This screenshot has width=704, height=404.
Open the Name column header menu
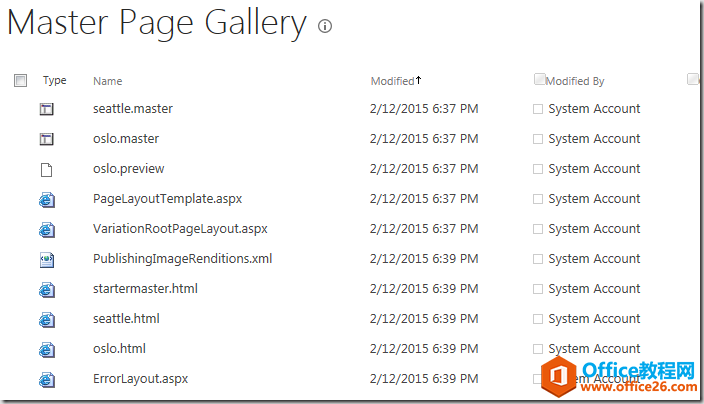pos(107,81)
